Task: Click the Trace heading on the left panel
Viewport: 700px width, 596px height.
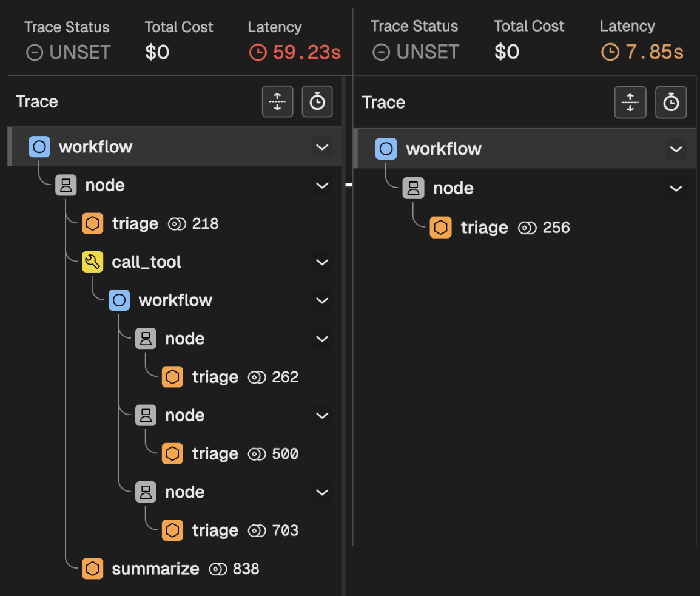Action: [36, 101]
